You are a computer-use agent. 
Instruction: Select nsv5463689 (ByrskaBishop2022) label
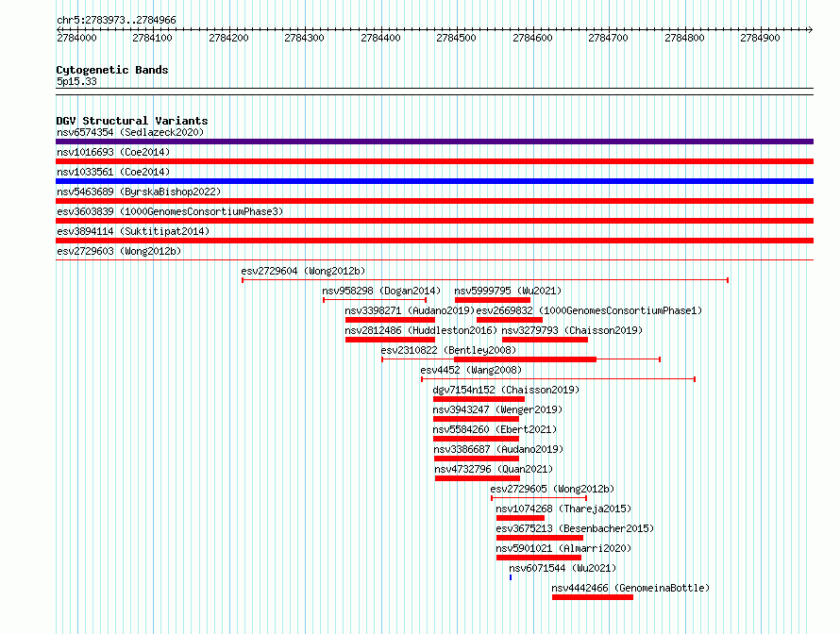pyautogui.click(x=139, y=192)
